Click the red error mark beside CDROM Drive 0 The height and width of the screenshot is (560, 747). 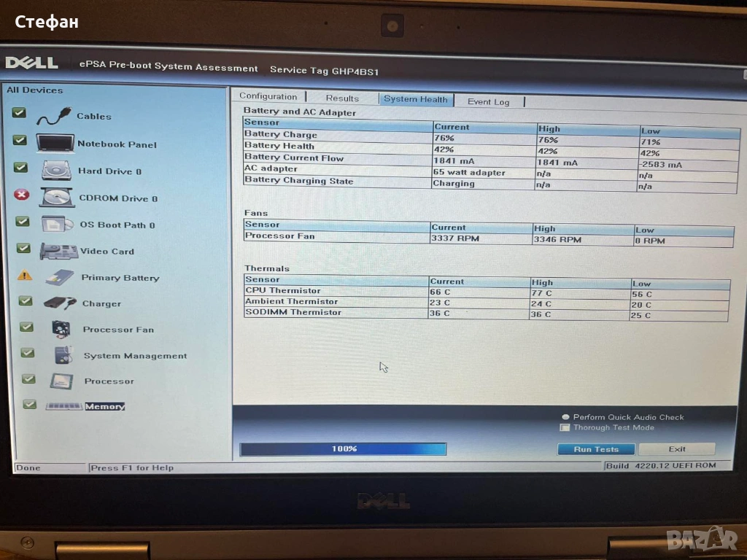pos(21,195)
